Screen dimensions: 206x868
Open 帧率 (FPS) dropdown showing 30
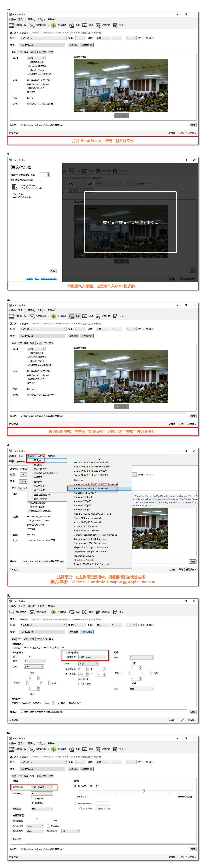42,793
